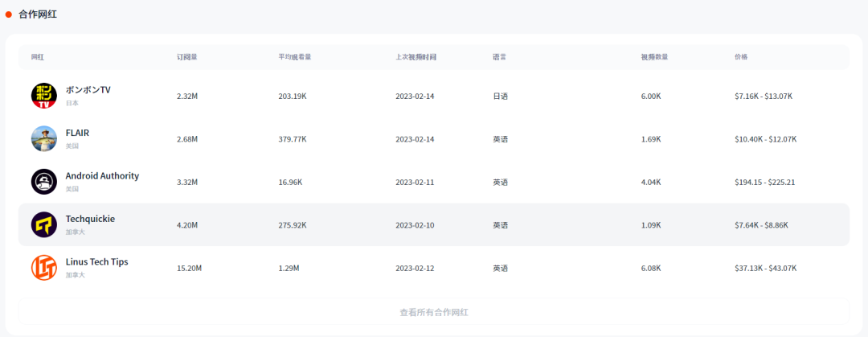
Task: Click 美国 label under Android Authority
Action: [x=72, y=189]
